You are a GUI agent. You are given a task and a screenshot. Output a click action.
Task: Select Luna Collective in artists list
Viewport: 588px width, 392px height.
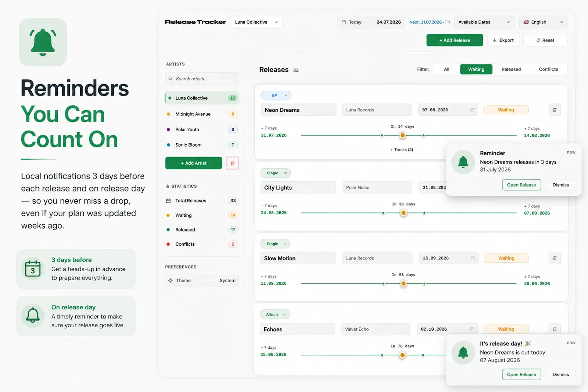point(202,98)
